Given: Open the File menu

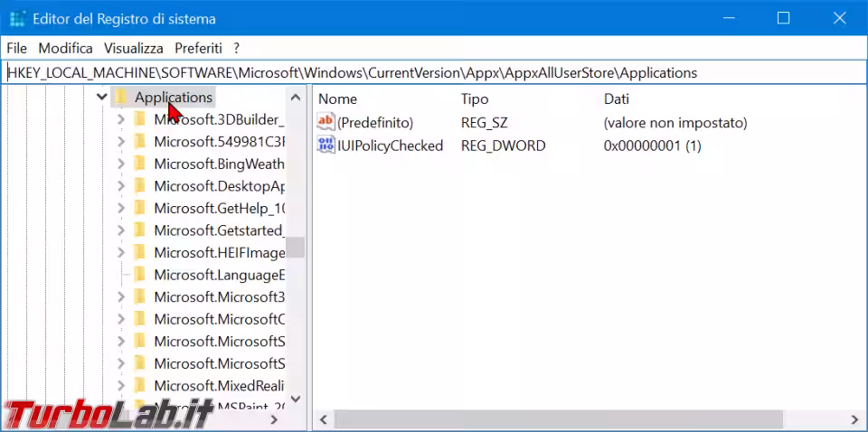Looking at the screenshot, I should (x=16, y=49).
